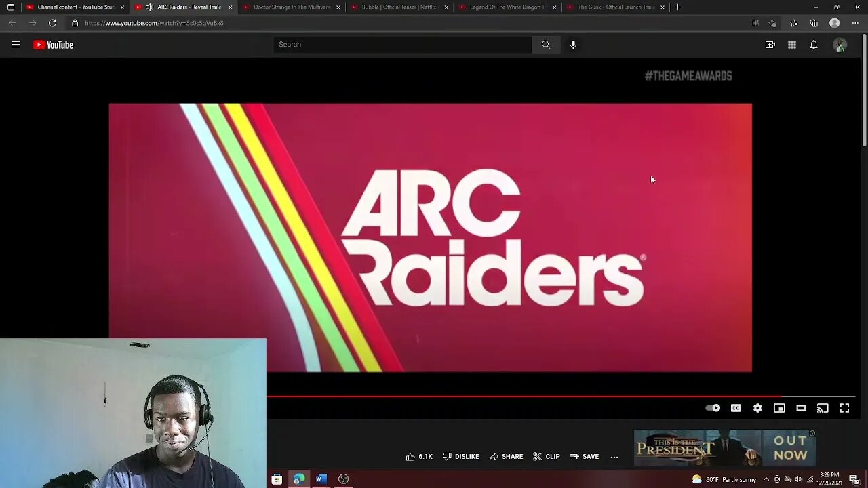The image size is (868, 488).
Task: Switch to Legend Of The White Dragon tab
Action: click(507, 7)
